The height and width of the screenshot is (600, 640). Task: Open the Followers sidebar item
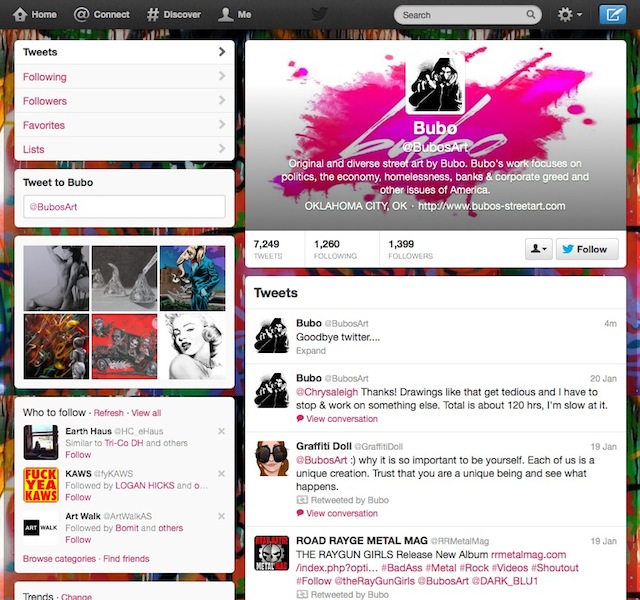(x=125, y=101)
